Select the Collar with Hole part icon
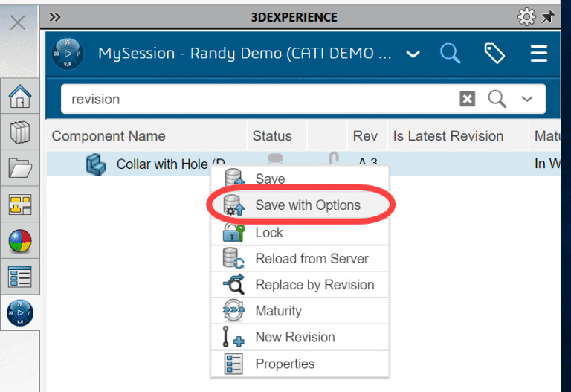 96,164
